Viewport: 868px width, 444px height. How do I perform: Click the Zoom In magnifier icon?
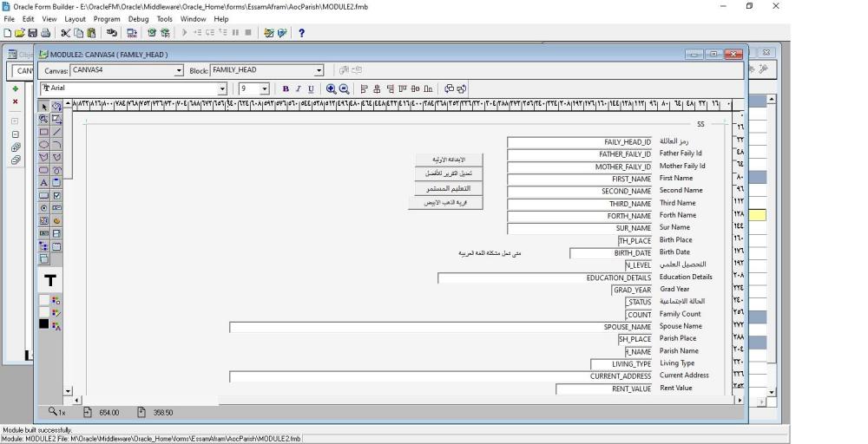pyautogui.click(x=331, y=88)
